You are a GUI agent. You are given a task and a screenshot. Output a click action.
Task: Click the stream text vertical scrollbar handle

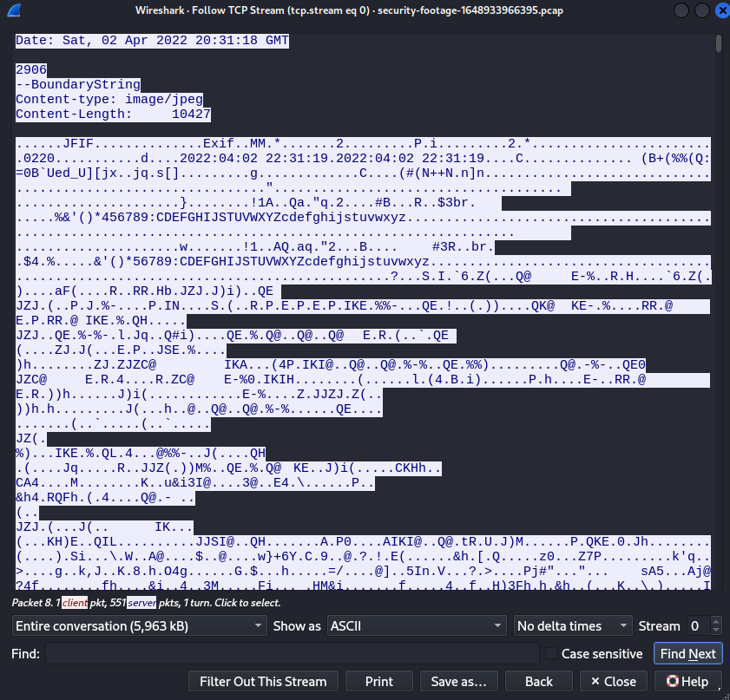click(x=719, y=43)
